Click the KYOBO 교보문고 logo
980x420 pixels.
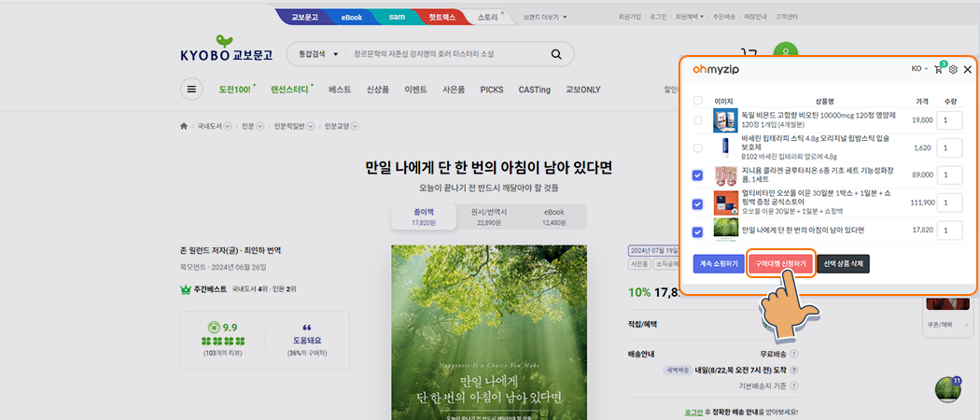tap(226, 49)
